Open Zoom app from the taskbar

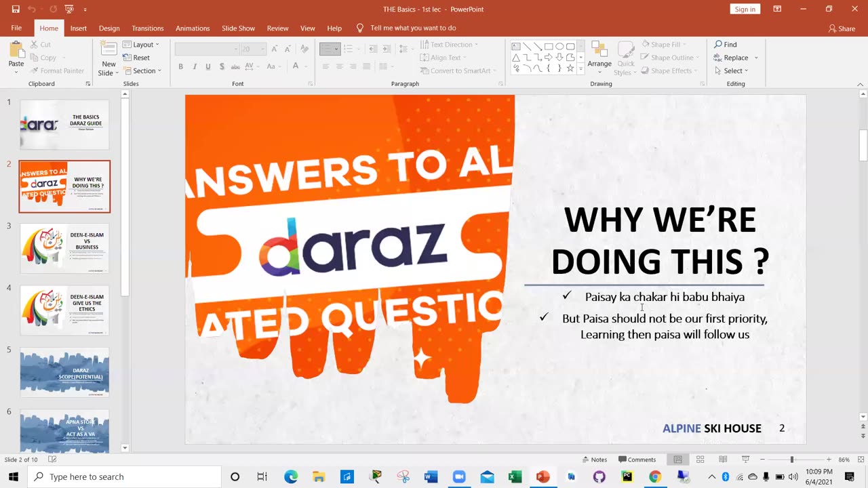[458, 476]
